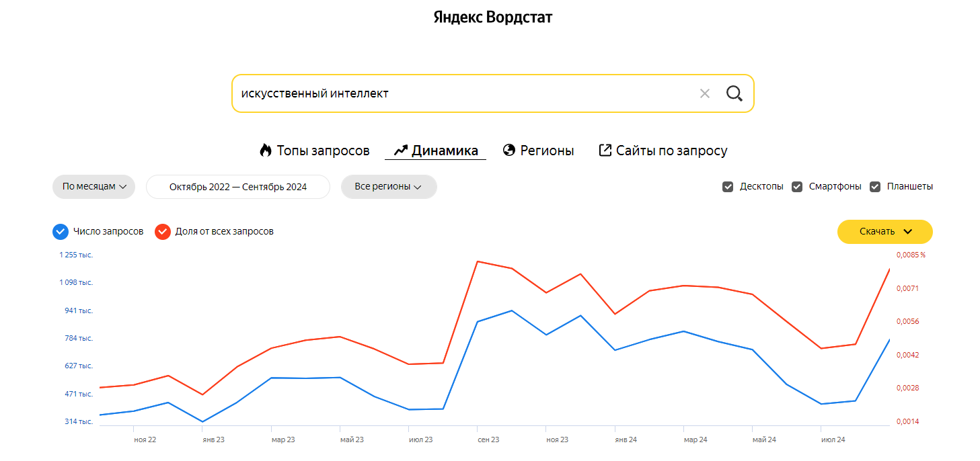This screenshot has width=980, height=461.
Task: Disable the Смартфоны checkbox
Action: (798, 186)
